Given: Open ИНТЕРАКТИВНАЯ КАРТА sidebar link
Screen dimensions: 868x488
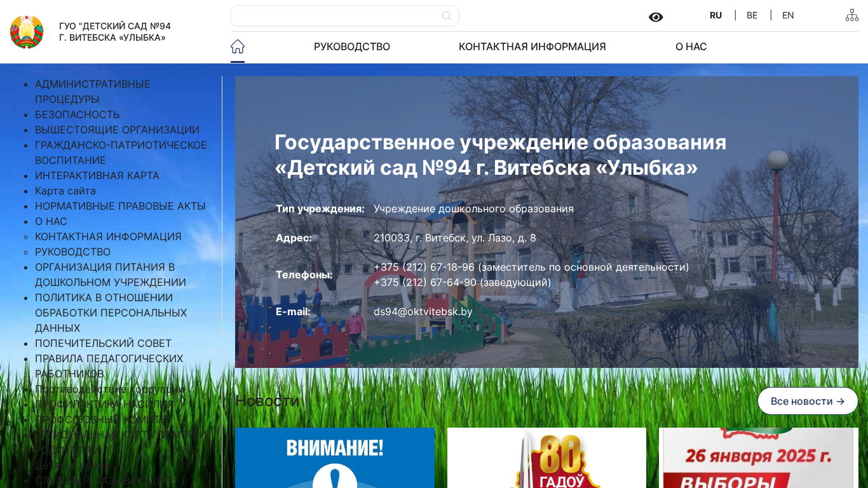Looking at the screenshot, I should click(97, 175).
